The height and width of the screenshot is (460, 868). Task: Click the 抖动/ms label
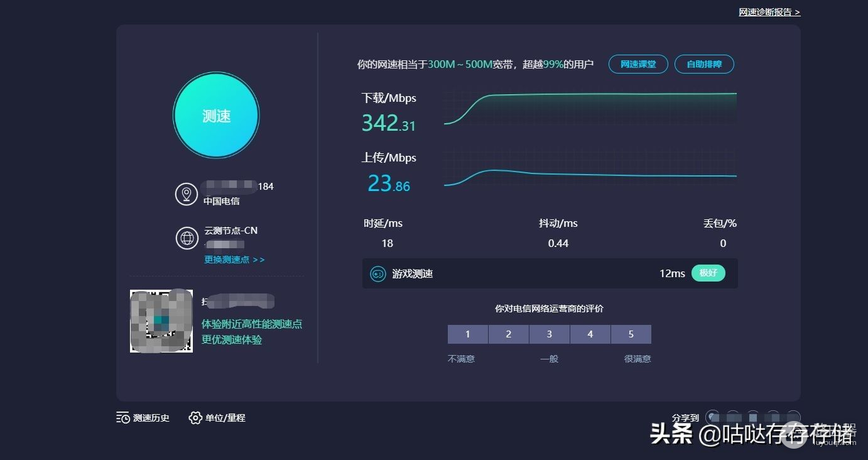pyautogui.click(x=558, y=223)
